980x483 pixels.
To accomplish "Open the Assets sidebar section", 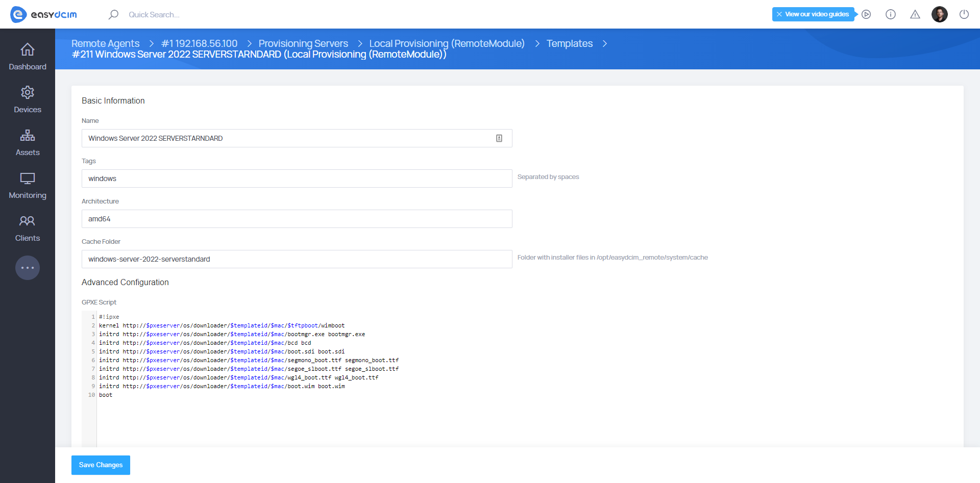I will 28,143.
